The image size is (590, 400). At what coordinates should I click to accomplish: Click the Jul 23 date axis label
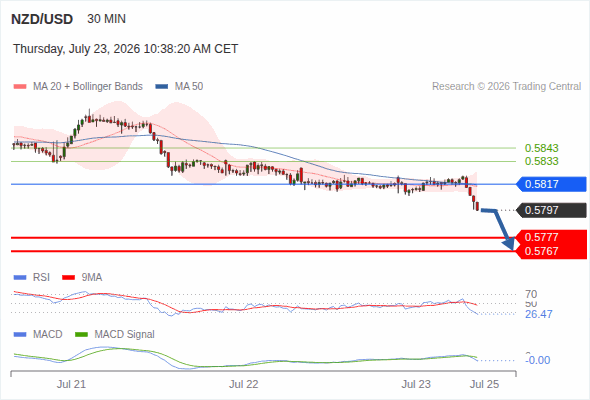click(x=416, y=385)
